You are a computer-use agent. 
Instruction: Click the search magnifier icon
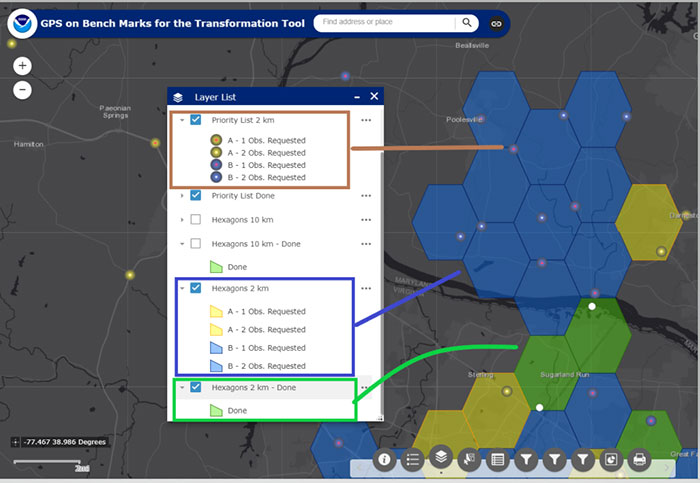(x=467, y=23)
